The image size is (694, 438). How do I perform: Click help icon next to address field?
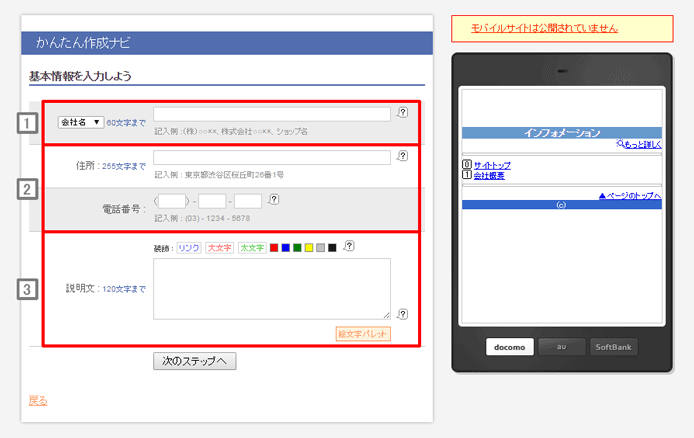coord(402,156)
